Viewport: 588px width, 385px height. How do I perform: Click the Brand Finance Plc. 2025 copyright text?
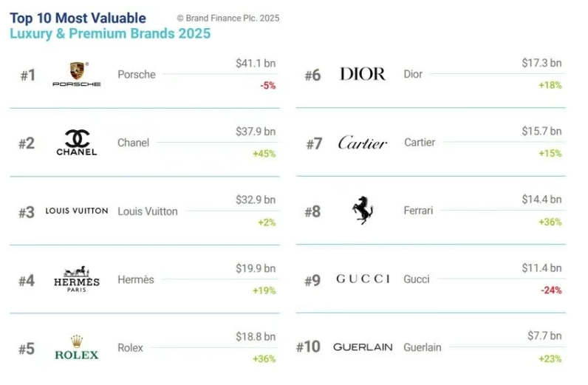click(228, 18)
